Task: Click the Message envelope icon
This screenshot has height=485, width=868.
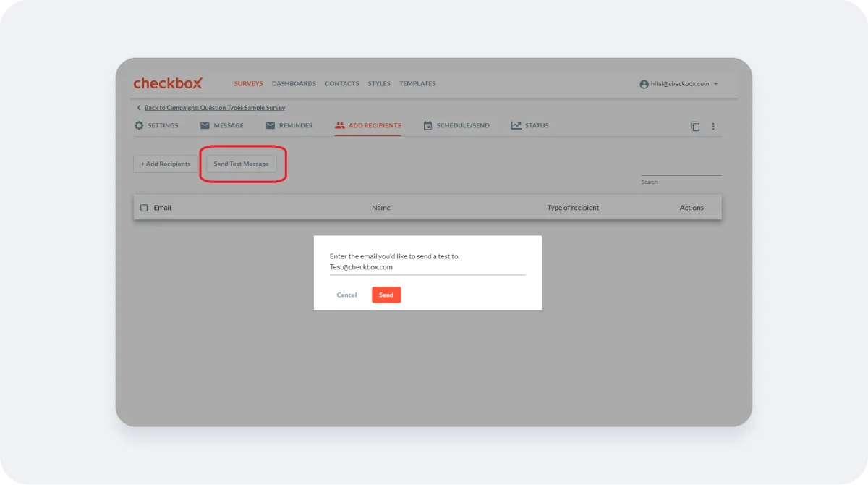Action: click(205, 125)
